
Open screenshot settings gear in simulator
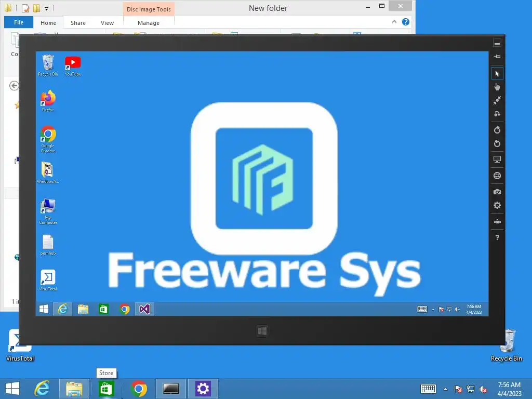coord(497,205)
